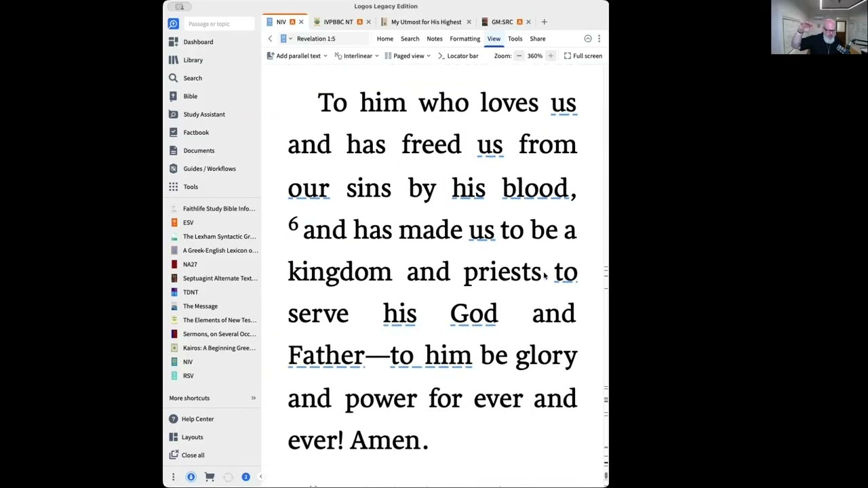Click the Passage or topic search box
The image size is (868, 488).
click(x=219, y=24)
